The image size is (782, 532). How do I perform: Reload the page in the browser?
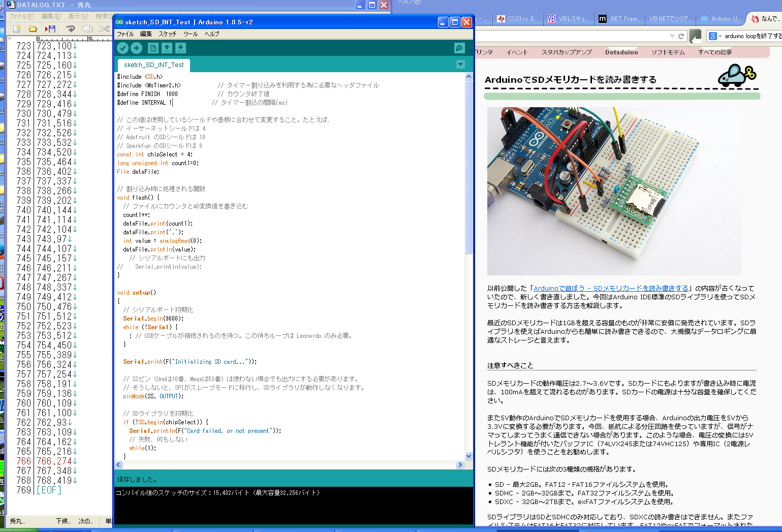[x=681, y=36]
